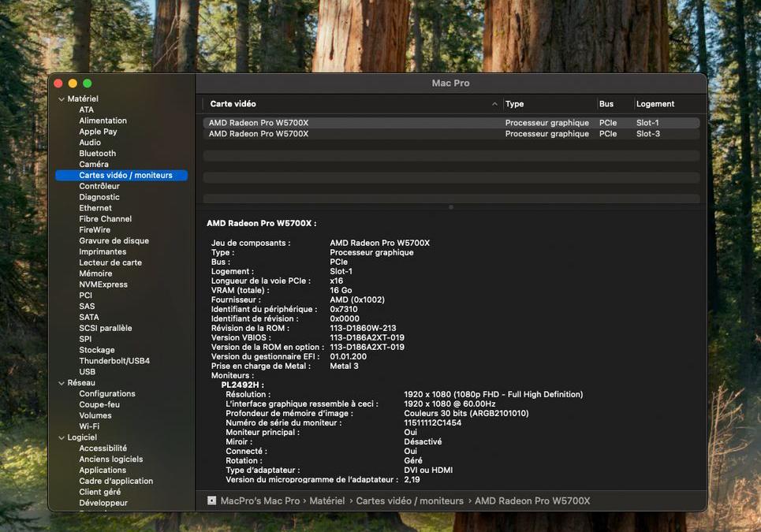The image size is (761, 532).
Task: Select USB in the sidebar
Action: [87, 371]
